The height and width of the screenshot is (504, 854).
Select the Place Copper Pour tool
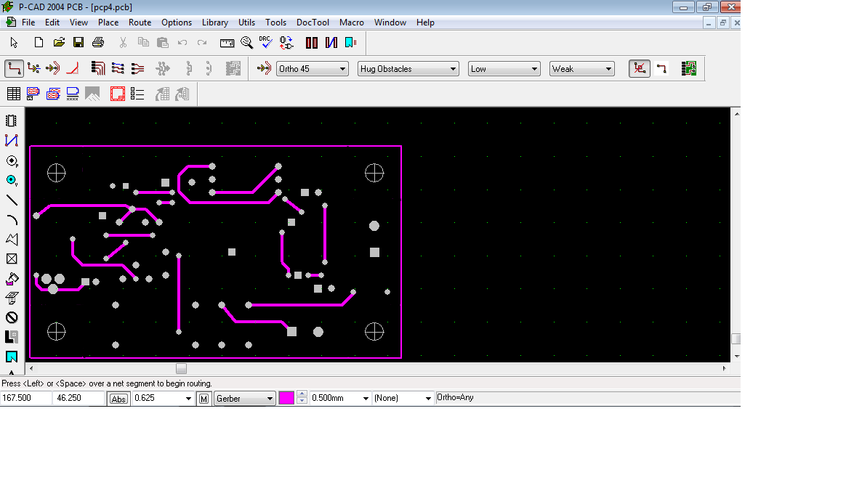point(12,279)
